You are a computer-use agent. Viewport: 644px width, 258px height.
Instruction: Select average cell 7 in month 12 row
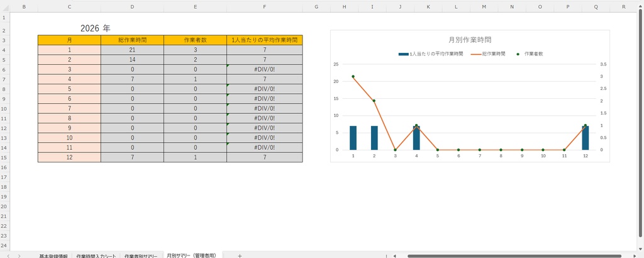[x=265, y=157]
